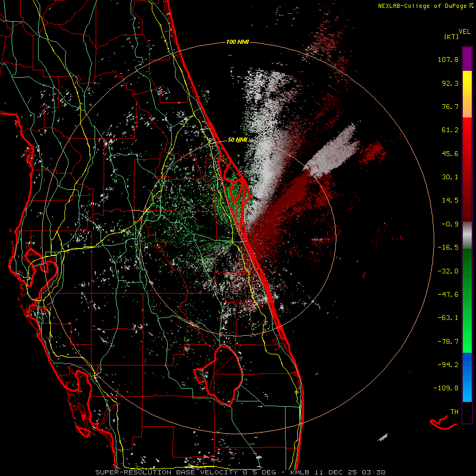The height and width of the screenshot is (476, 476).
Task: Select the 45.6 legend value
Action: pos(450,153)
